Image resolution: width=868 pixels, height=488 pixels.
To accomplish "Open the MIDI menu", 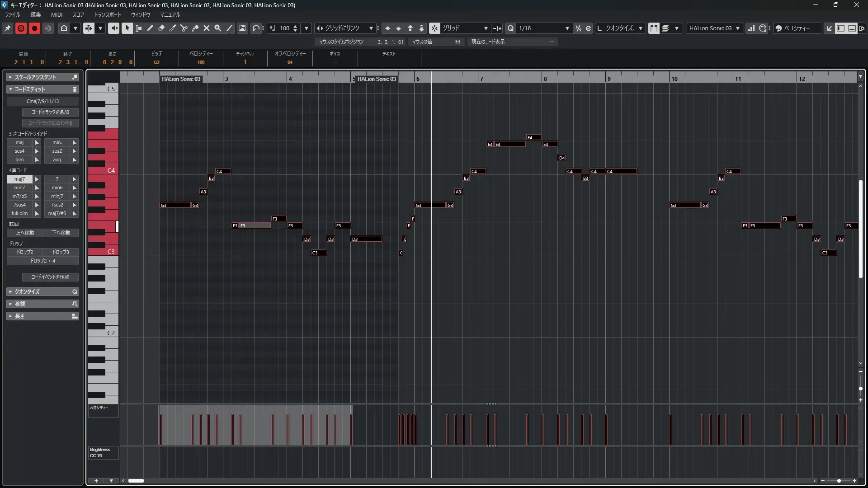I will [57, 14].
